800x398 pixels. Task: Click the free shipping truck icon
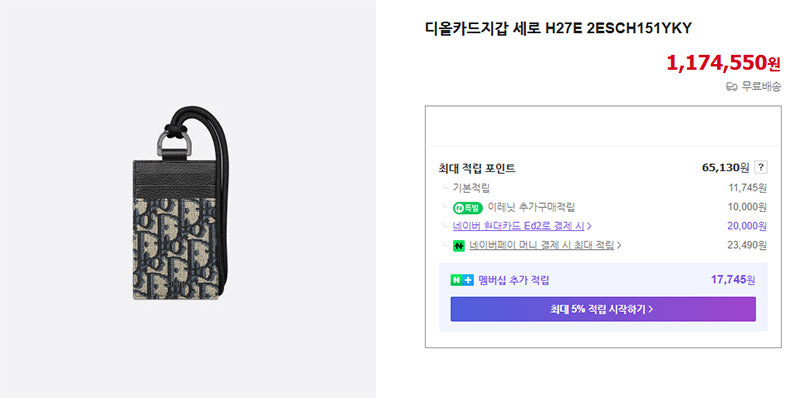pos(732,87)
